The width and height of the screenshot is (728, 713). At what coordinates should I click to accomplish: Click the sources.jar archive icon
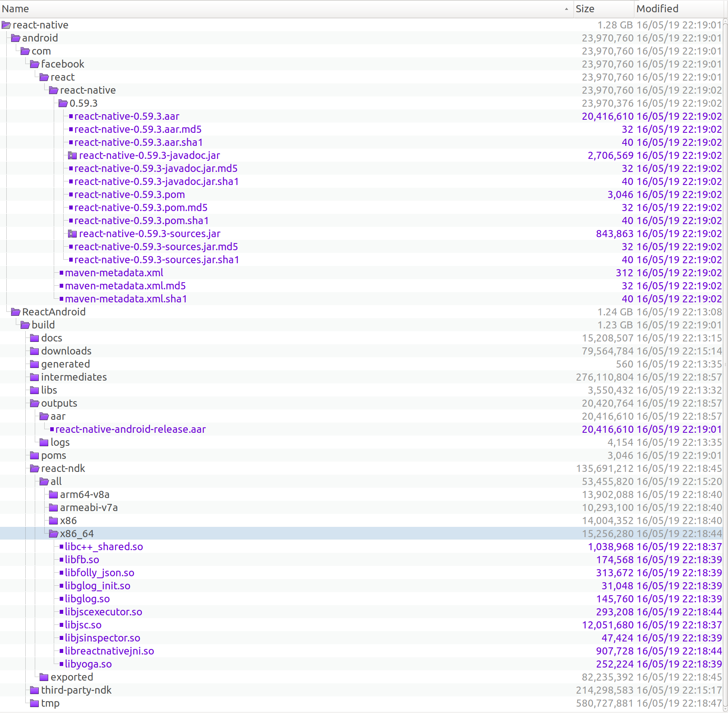click(x=72, y=234)
